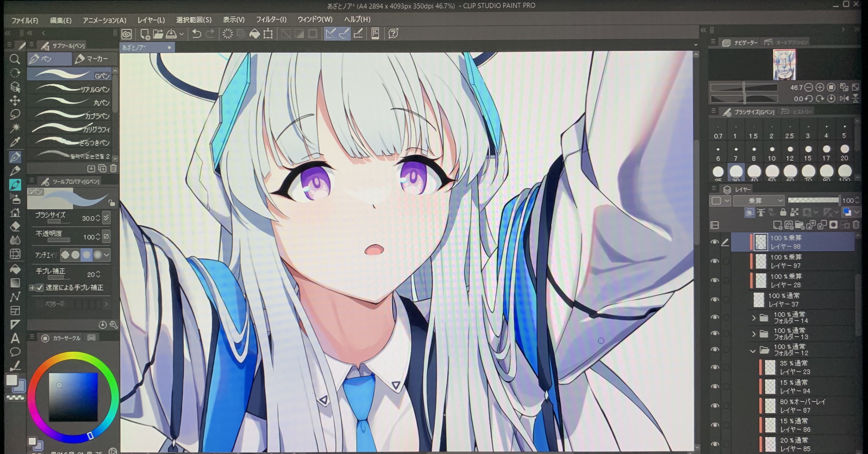Expand the フォルダー 13 folder
The width and height of the screenshot is (868, 454).
[754, 334]
